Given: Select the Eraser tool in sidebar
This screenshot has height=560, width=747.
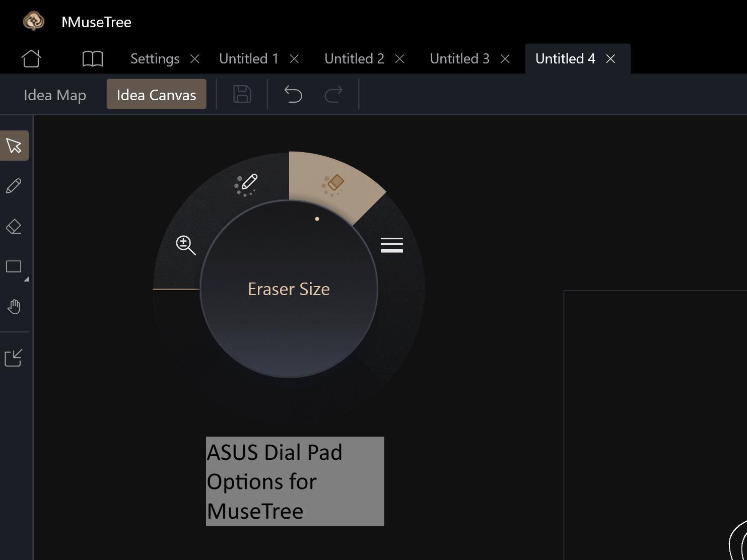Looking at the screenshot, I should [14, 226].
